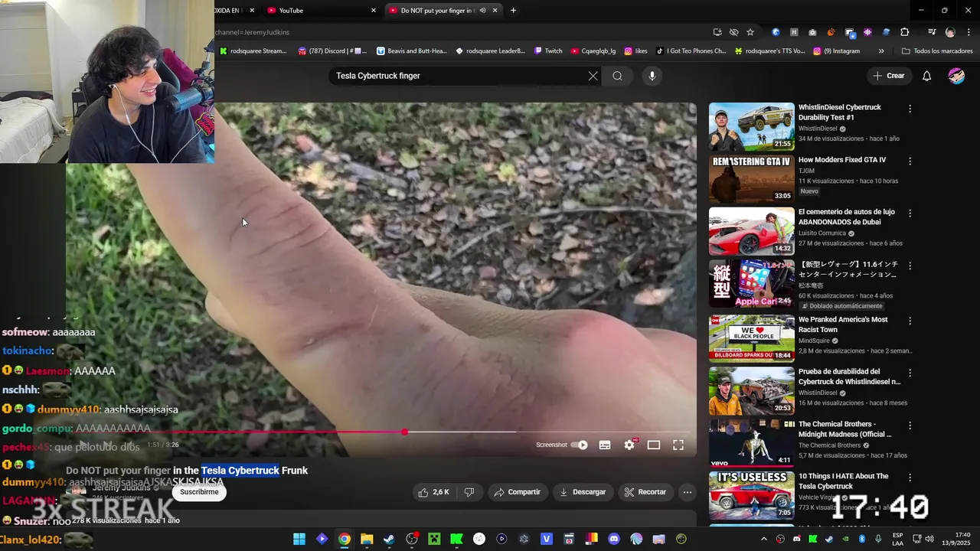Click the Crear button
Screen dimensions: 980x551
pyautogui.click(x=889, y=76)
